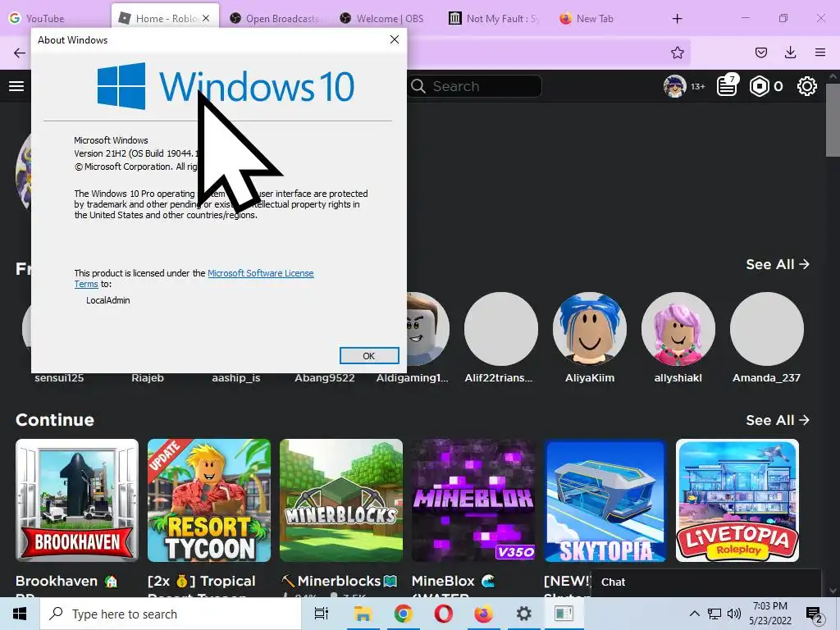Open the Skytopia game thumbnail
Screen dimensions: 840x630
605,500
